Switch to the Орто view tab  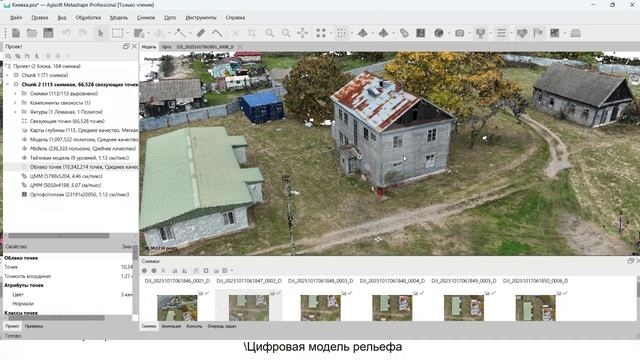(x=166, y=47)
